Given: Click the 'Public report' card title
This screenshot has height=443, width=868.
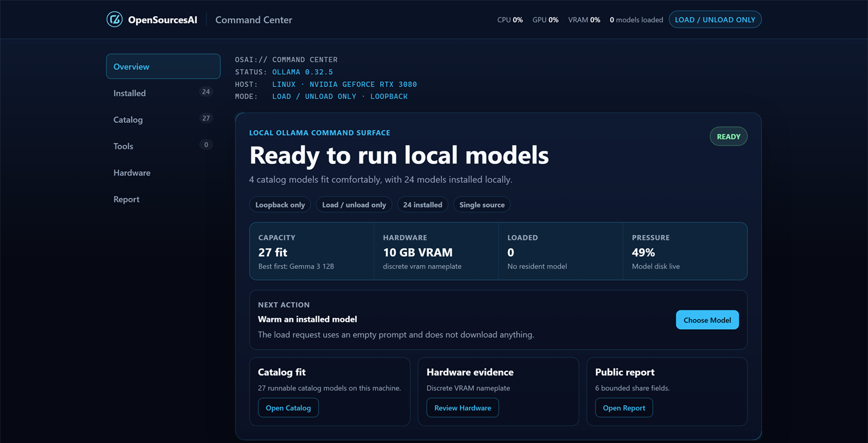Looking at the screenshot, I should click(624, 372).
